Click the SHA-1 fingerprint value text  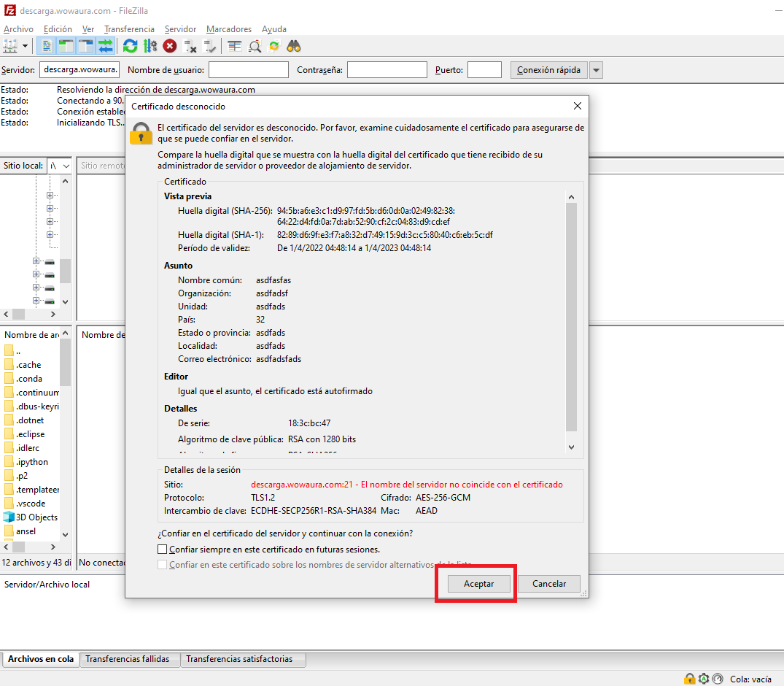click(385, 235)
